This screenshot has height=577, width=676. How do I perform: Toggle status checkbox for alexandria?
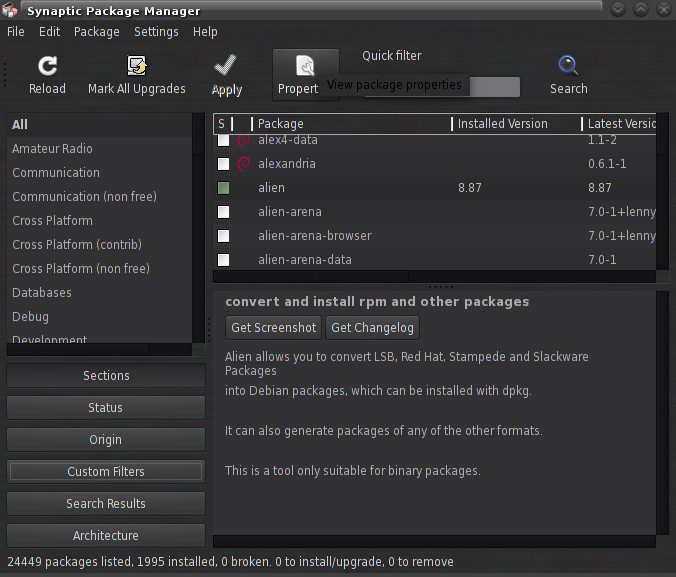223,164
